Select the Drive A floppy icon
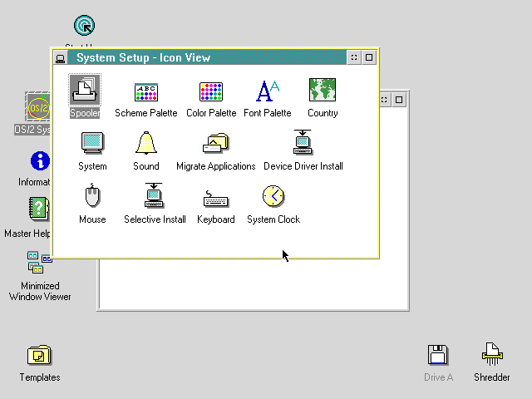This screenshot has width=532, height=399. tap(438, 356)
